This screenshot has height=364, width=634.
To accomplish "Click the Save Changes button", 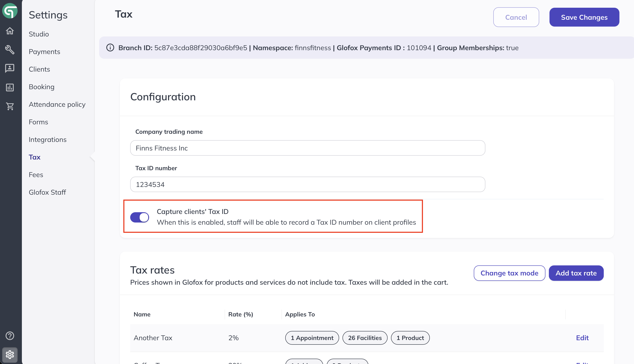I will pyautogui.click(x=584, y=17).
